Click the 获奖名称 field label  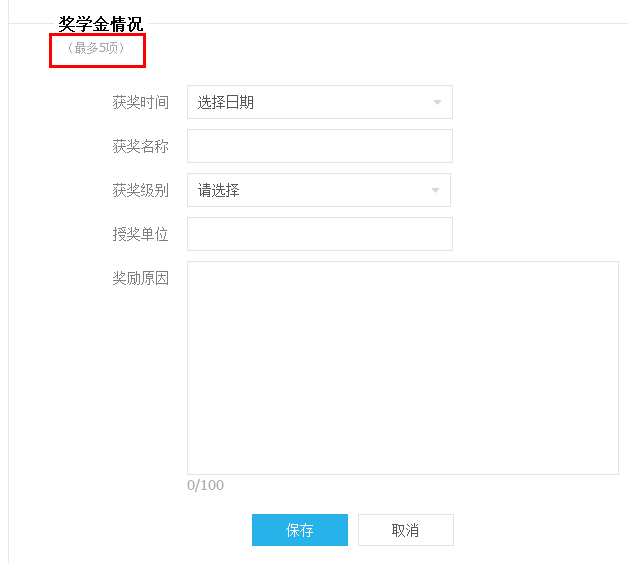coord(140,147)
